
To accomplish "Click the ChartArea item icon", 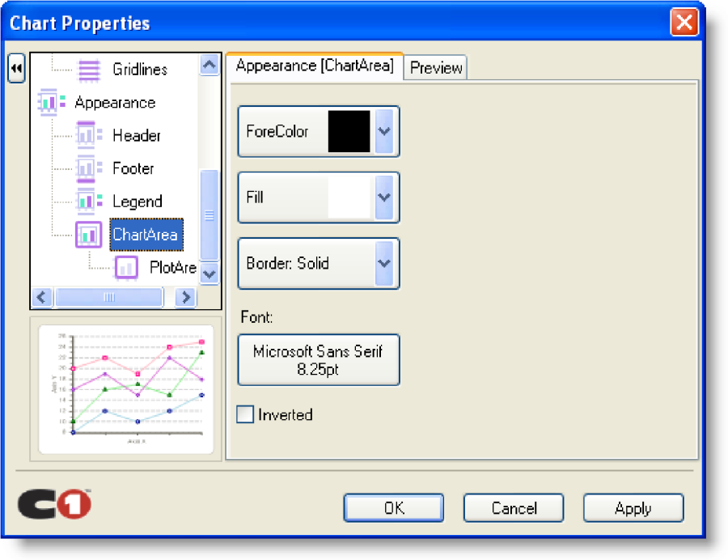I will pyautogui.click(x=88, y=235).
